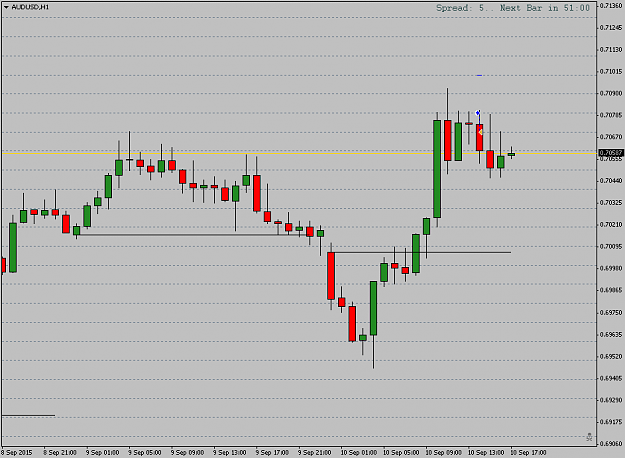The image size is (625, 458).
Task: Click the 9 Sep 17:00 time label
Action: pos(272,453)
